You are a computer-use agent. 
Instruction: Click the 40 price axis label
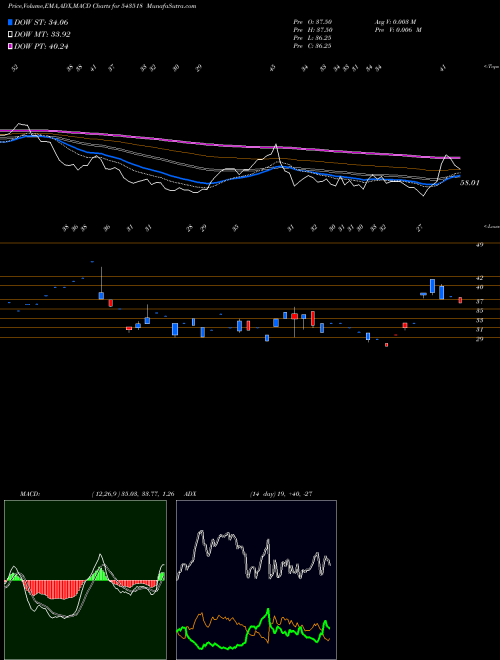pyautogui.click(x=479, y=287)
